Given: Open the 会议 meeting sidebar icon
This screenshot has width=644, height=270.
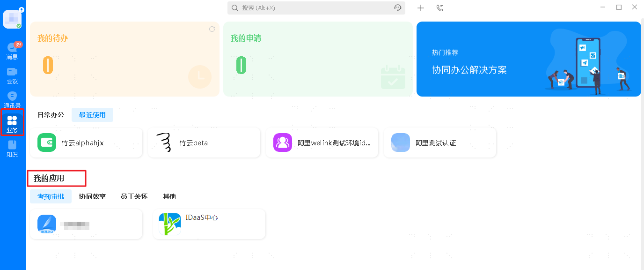Looking at the screenshot, I should click(12, 75).
